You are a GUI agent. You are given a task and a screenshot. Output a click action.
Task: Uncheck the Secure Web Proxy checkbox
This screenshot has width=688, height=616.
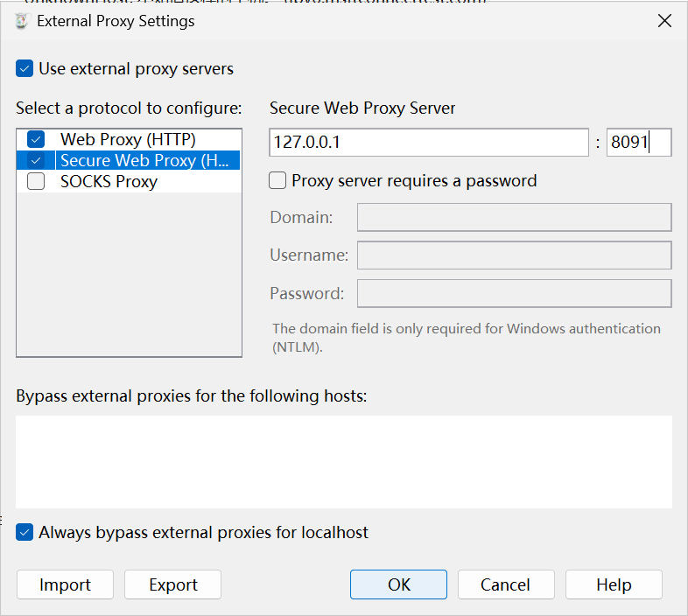pyautogui.click(x=36, y=160)
